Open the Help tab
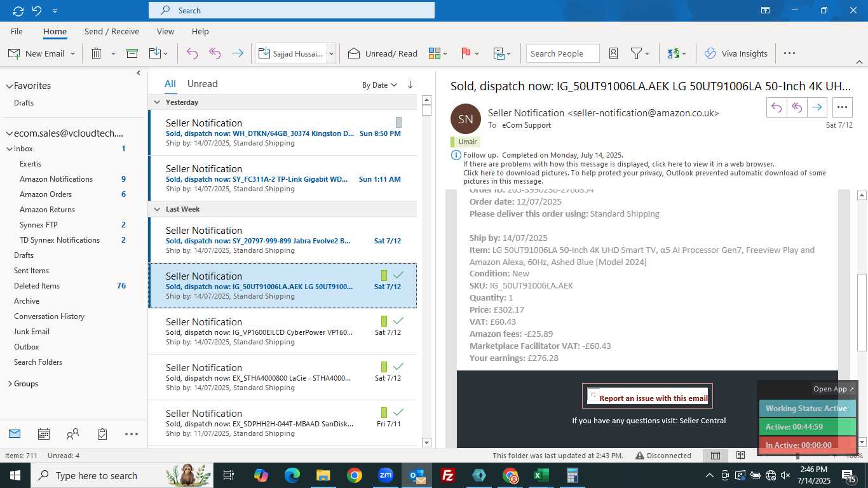This screenshot has width=868, height=488. point(200,31)
